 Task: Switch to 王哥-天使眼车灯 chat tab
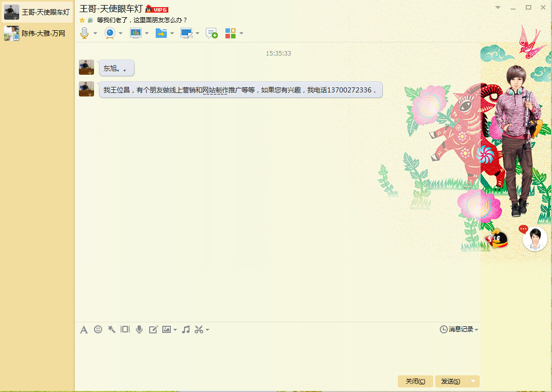36,12
